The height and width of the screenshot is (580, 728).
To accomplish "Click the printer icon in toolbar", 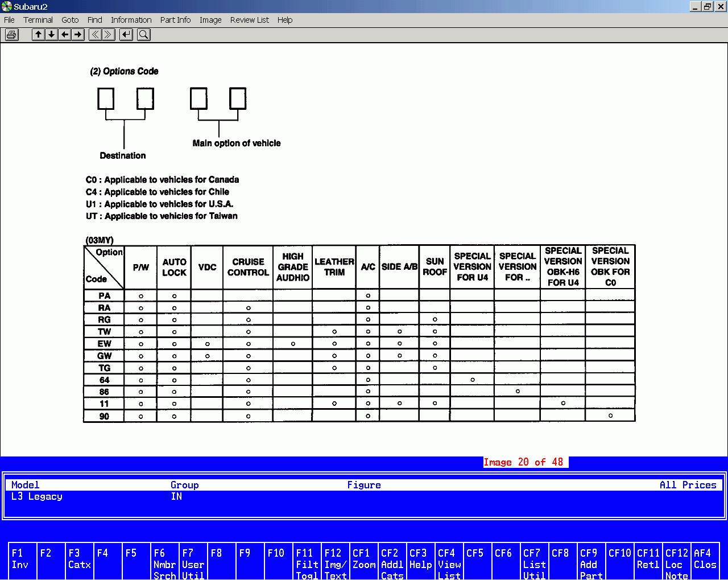I will [11, 35].
